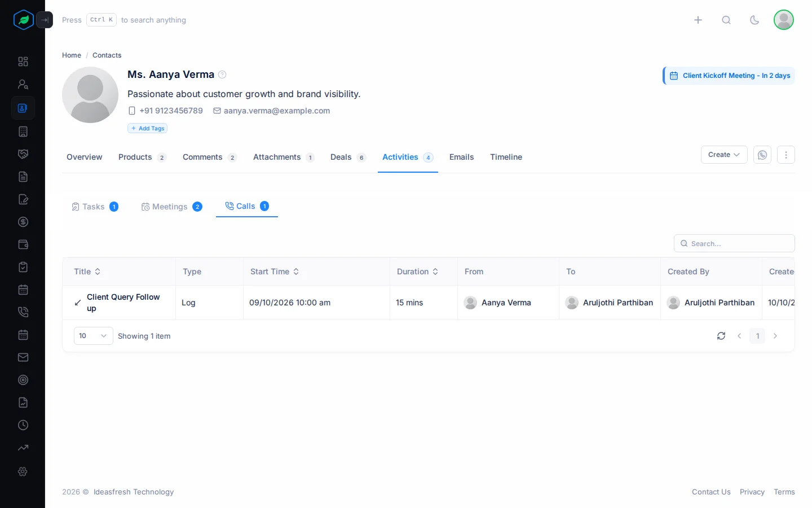
Task: Select page 1 in pagination
Action: pos(757,336)
